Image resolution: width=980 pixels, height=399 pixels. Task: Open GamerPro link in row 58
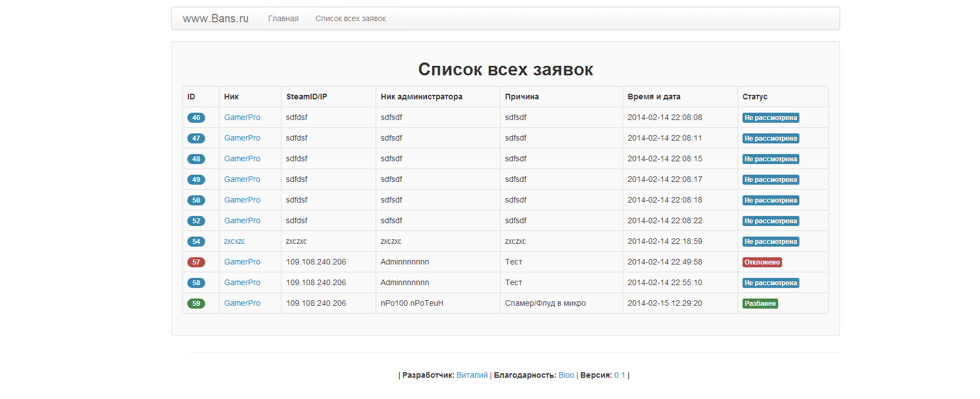pos(242,282)
